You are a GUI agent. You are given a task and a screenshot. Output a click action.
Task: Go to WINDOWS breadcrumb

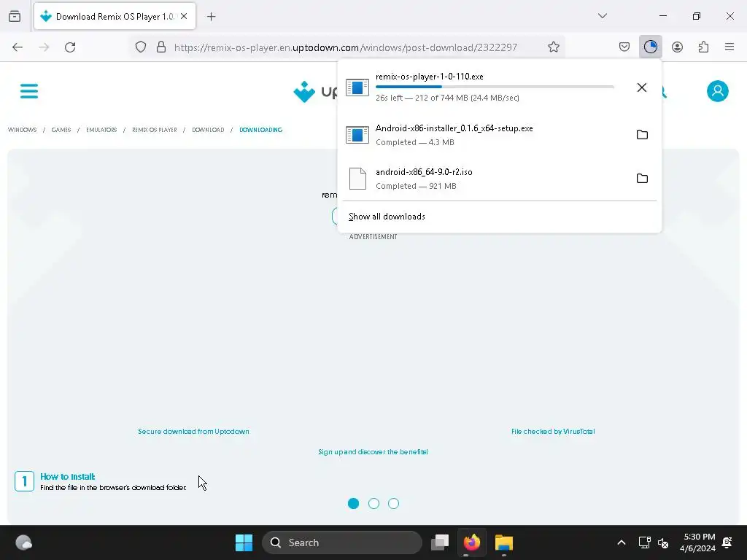23,130
